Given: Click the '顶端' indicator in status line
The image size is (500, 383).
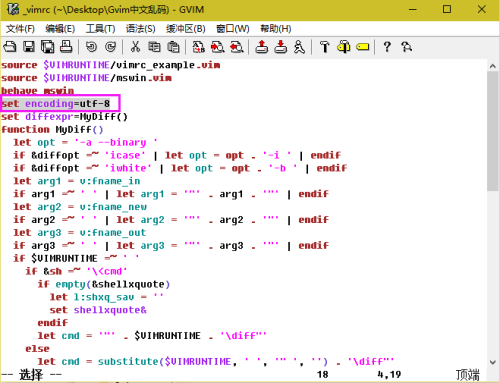Looking at the screenshot, I should click(x=468, y=375).
